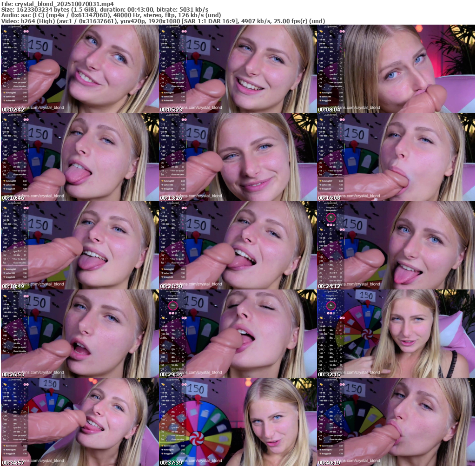Viewport: 476px width, 466px height.
Task: Open the frame with timestamp 00:05:23
Action: [238, 69]
